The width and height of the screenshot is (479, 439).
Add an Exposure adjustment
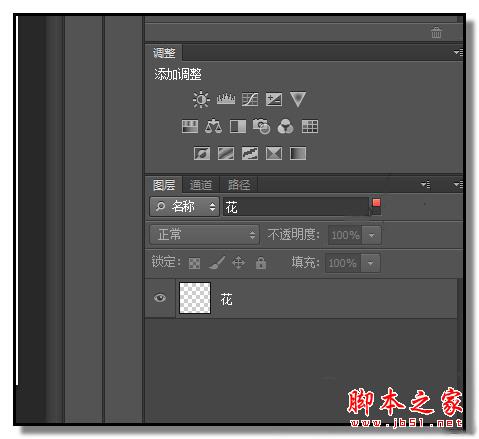274,99
